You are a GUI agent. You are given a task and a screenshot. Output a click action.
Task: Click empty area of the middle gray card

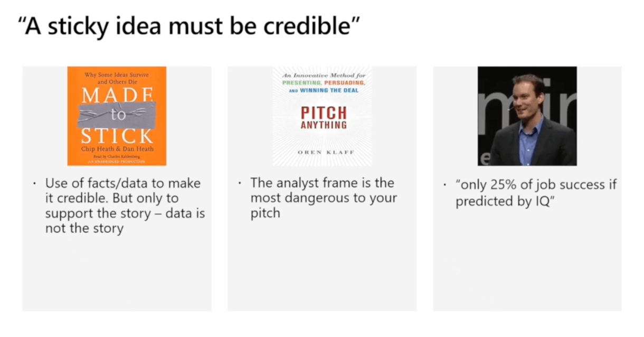point(322,269)
